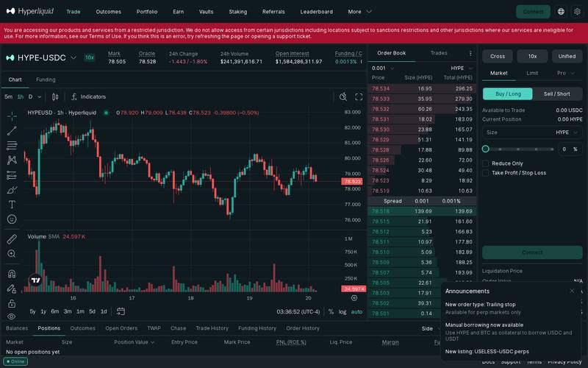588x368 pixels.
Task: Expand the Pro order type dropdown
Action: tap(565, 73)
